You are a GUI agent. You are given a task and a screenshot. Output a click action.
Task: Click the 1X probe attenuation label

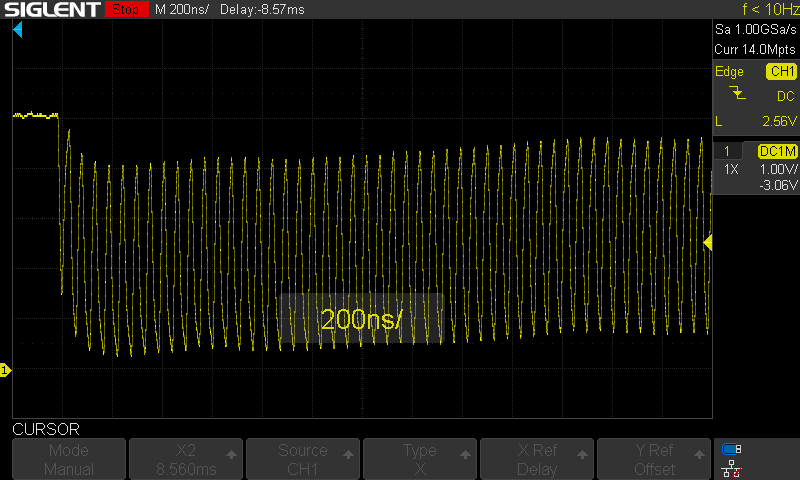(x=731, y=169)
